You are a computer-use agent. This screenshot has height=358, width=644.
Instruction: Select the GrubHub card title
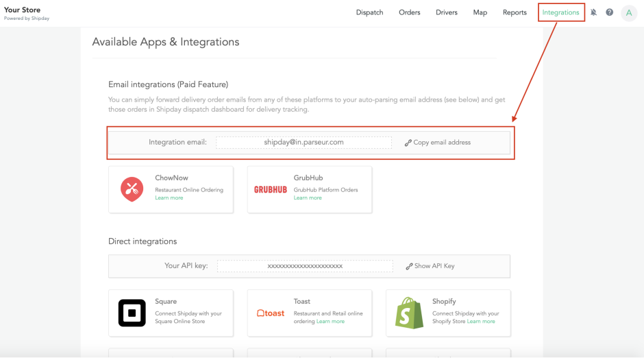(308, 178)
